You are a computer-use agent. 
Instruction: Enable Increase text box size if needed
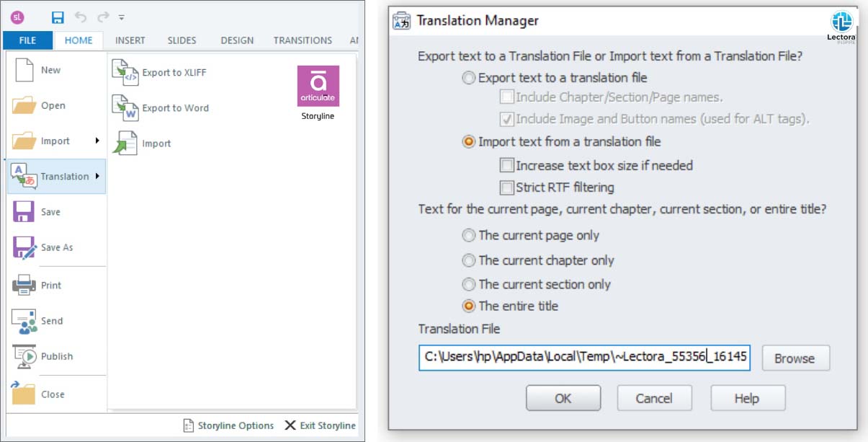tap(506, 165)
